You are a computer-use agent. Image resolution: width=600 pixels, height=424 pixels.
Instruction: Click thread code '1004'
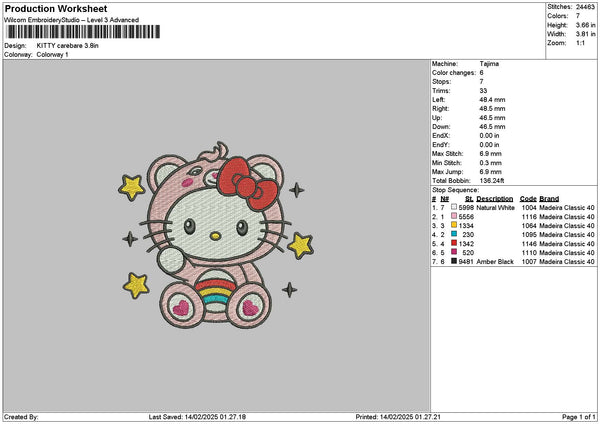[x=529, y=208]
